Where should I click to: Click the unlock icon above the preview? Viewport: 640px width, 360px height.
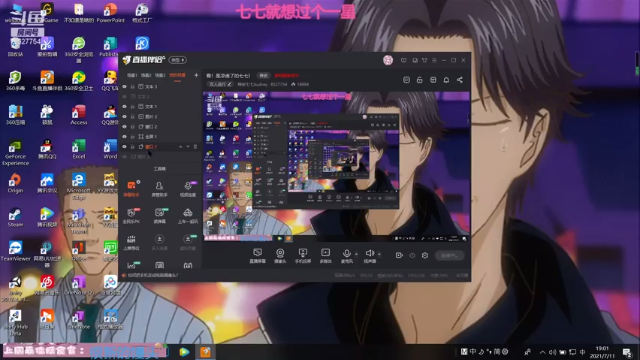pos(420,80)
